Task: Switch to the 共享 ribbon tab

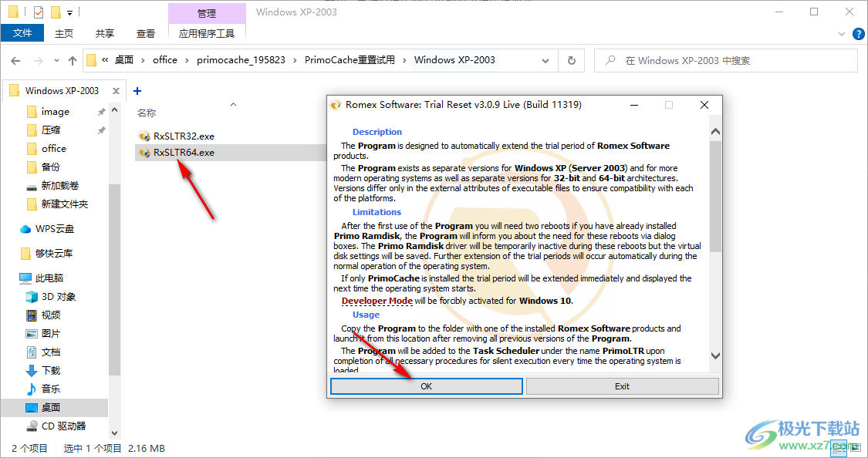Action: [105, 33]
